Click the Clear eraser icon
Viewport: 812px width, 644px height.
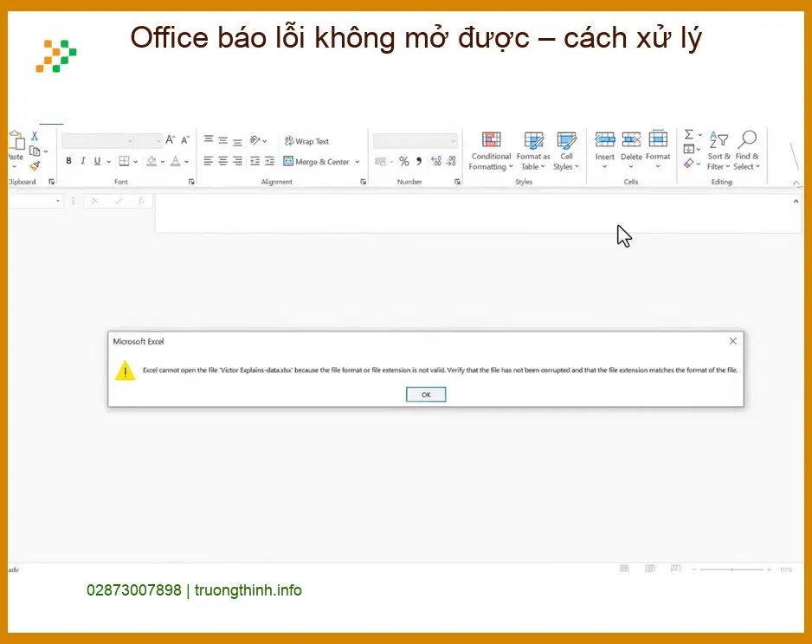click(689, 164)
